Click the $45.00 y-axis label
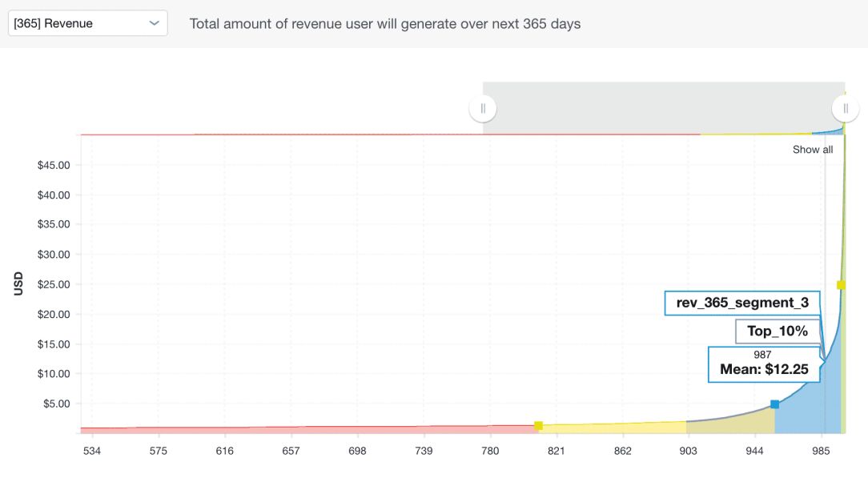 pos(55,165)
